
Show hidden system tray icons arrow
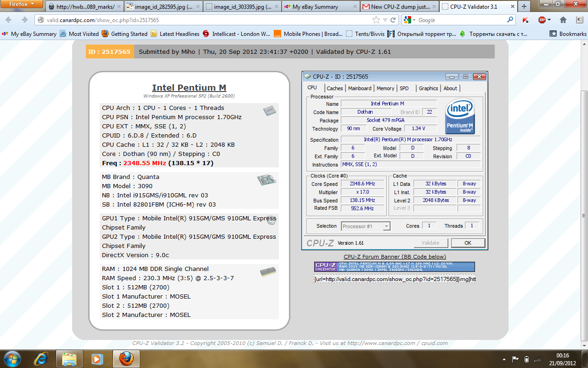point(505,359)
